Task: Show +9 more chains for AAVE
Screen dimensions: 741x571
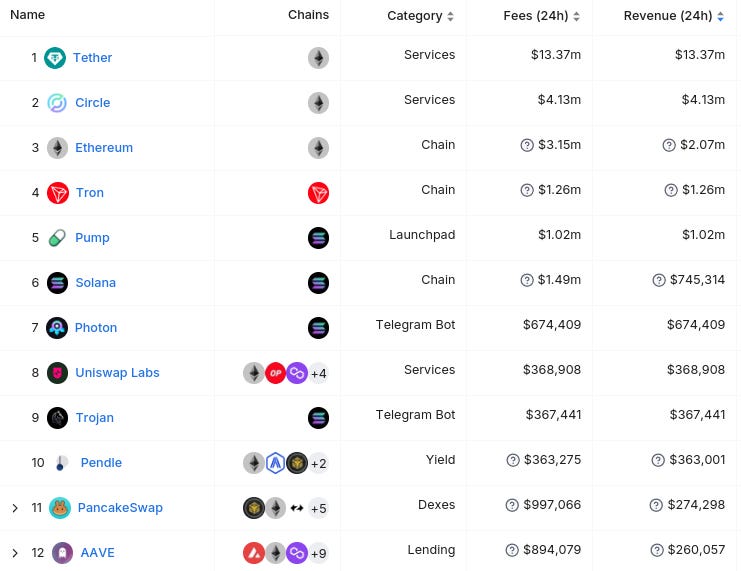Action: tap(319, 554)
